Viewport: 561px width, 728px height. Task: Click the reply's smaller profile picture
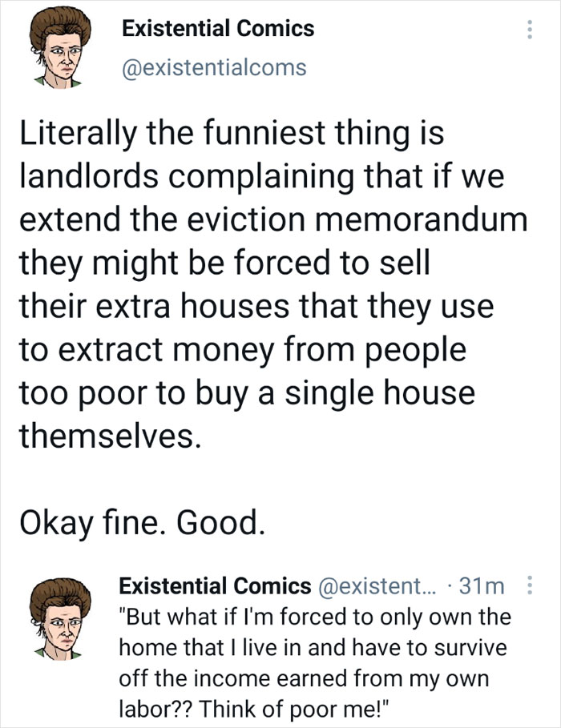[x=61, y=617]
